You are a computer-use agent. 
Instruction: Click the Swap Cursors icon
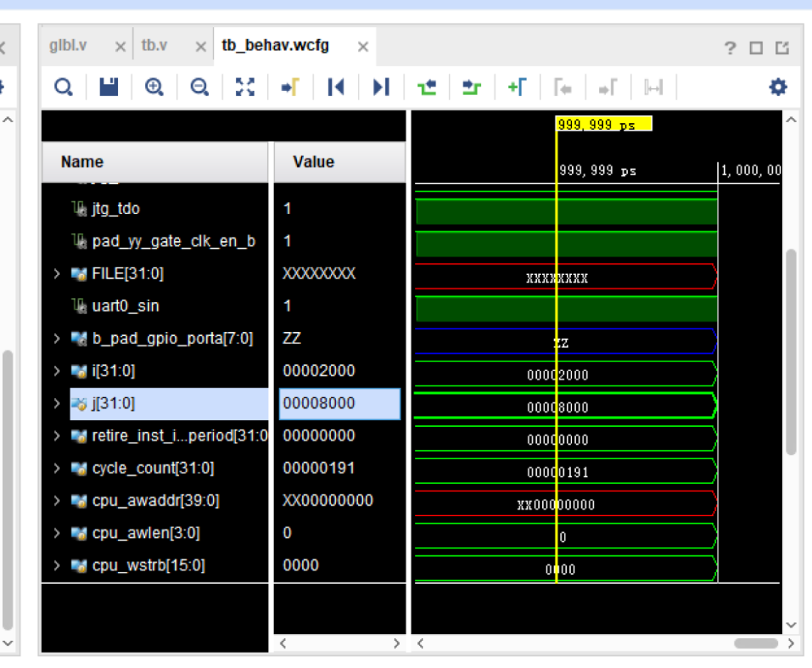[x=653, y=87]
